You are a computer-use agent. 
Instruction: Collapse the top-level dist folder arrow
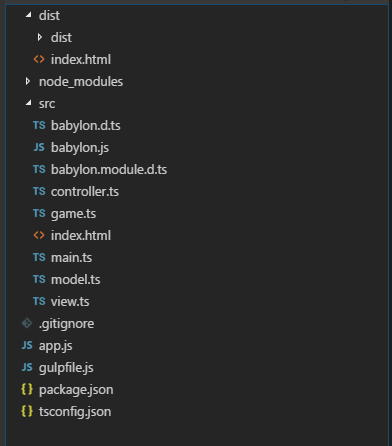[x=29, y=15]
